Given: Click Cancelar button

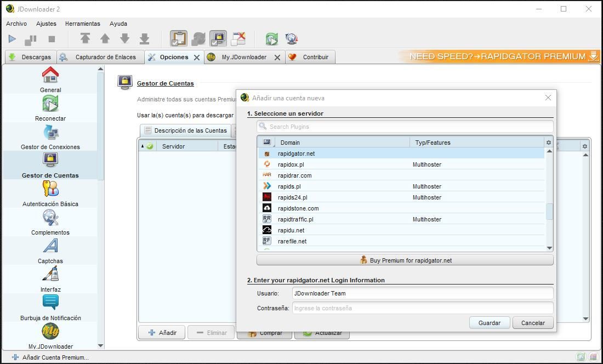Looking at the screenshot, I should click(533, 323).
